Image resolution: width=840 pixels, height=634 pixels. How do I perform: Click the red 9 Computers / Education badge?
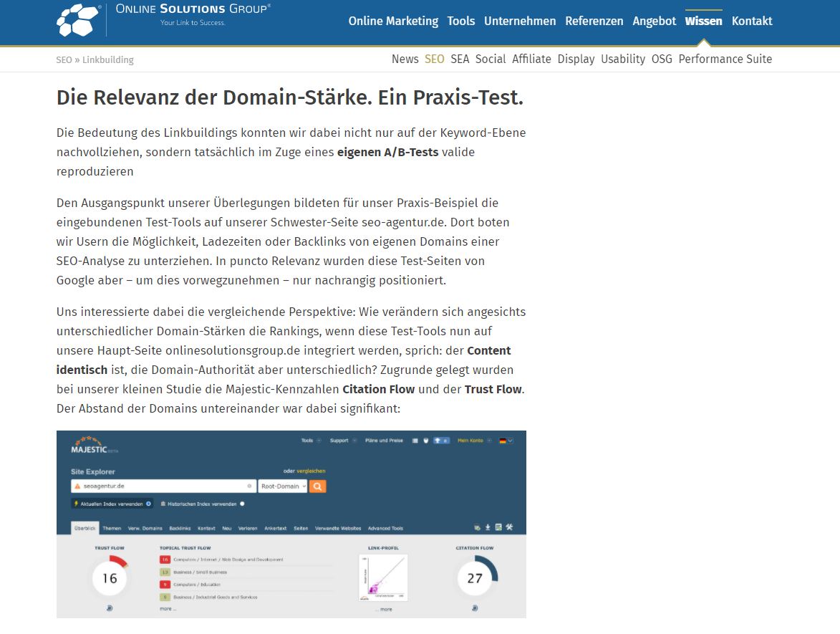(x=165, y=584)
